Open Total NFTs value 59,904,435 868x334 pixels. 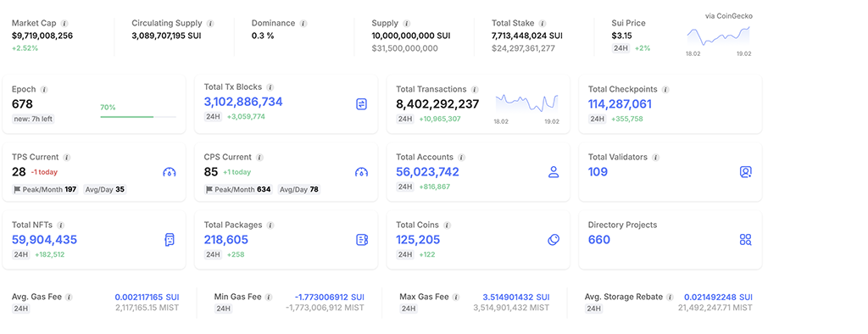tap(44, 240)
